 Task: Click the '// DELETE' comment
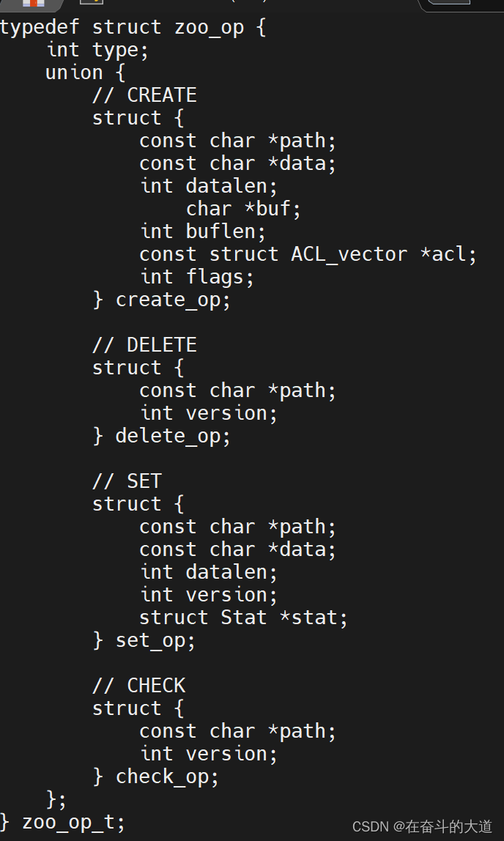tap(145, 345)
